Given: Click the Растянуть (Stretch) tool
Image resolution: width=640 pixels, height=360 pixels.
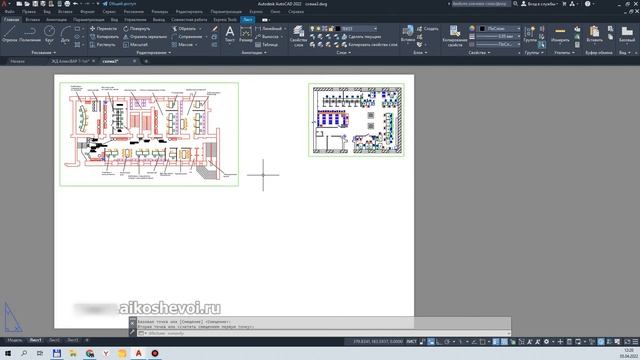Looking at the screenshot, I should pos(103,44).
